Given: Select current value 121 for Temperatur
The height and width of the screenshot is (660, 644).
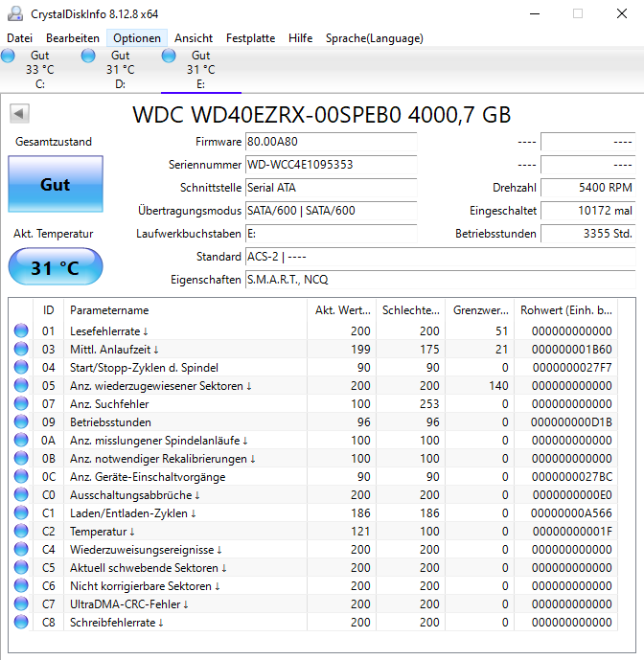Looking at the screenshot, I should point(360,532).
